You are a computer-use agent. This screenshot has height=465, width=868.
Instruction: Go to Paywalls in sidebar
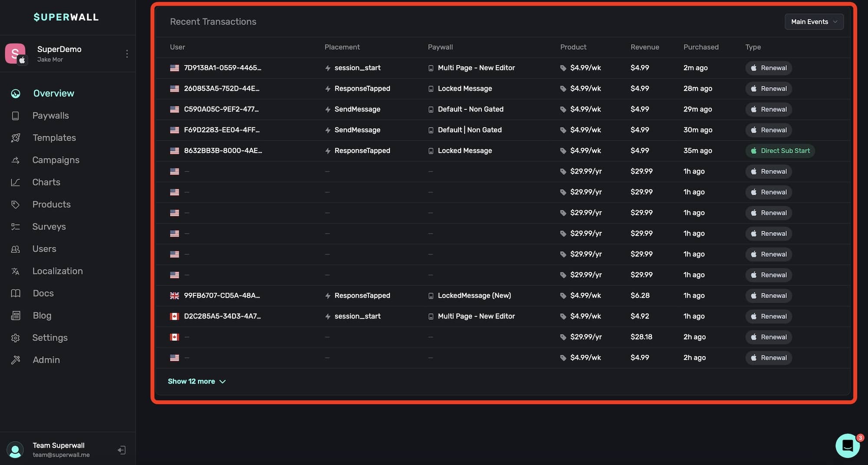50,116
